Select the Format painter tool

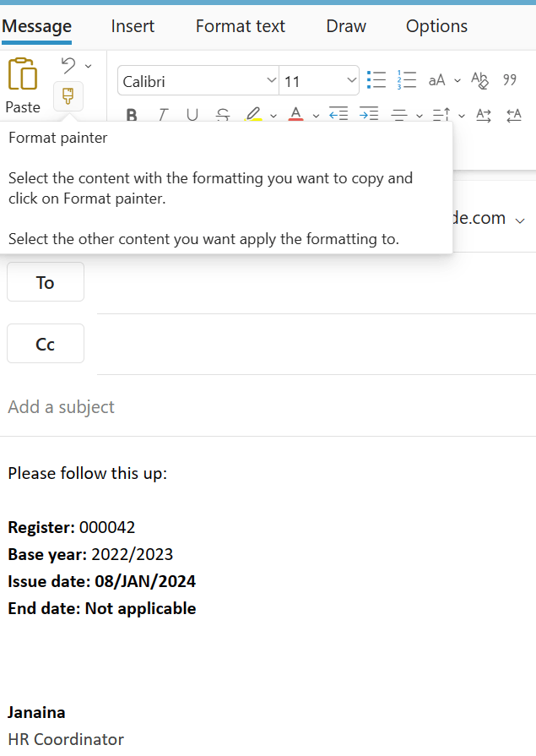[68, 96]
